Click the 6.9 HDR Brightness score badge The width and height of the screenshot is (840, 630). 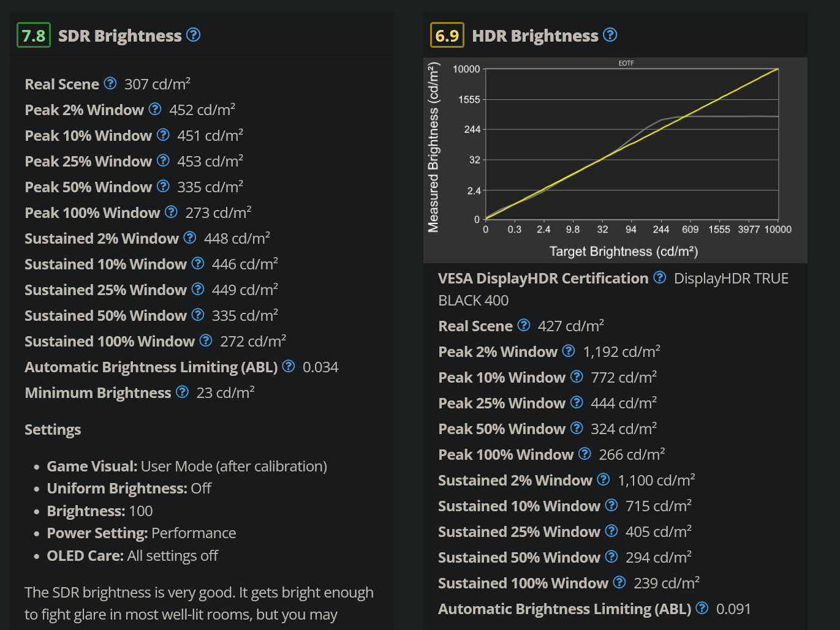(x=447, y=35)
